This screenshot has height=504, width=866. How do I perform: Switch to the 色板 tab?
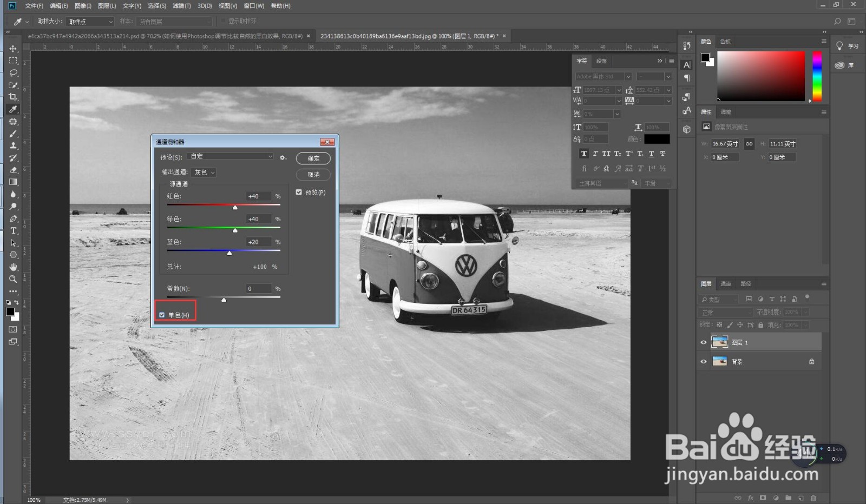(725, 42)
